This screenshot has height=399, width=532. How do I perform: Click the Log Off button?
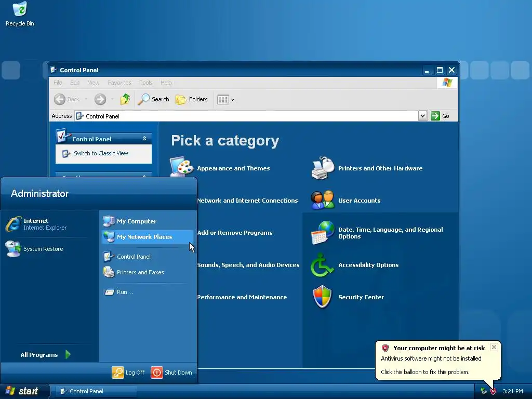(128, 372)
